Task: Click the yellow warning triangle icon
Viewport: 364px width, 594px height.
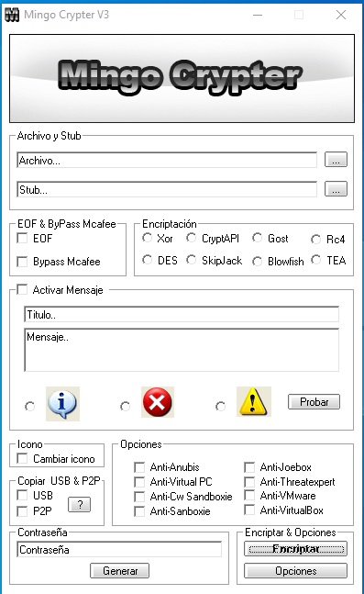Action: pos(253,401)
